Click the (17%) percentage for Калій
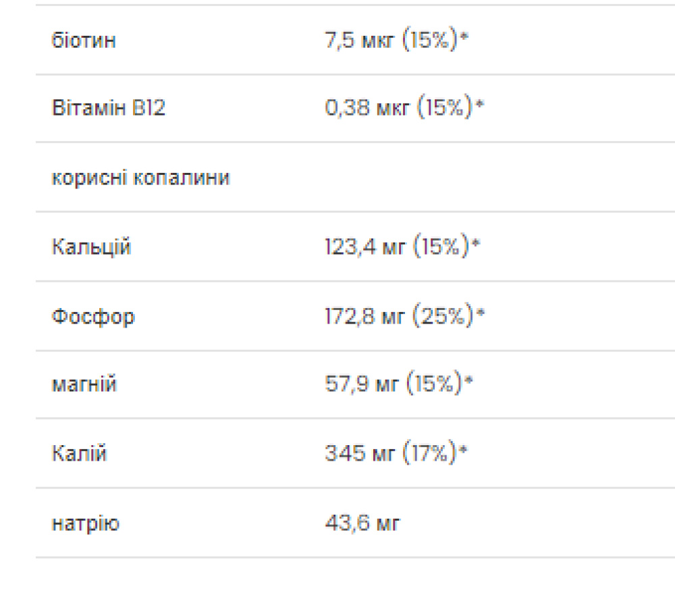 point(430,453)
